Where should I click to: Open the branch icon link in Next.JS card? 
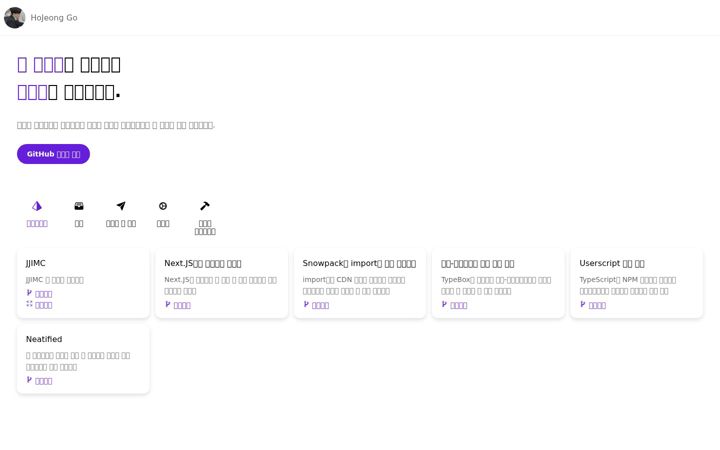(x=178, y=305)
